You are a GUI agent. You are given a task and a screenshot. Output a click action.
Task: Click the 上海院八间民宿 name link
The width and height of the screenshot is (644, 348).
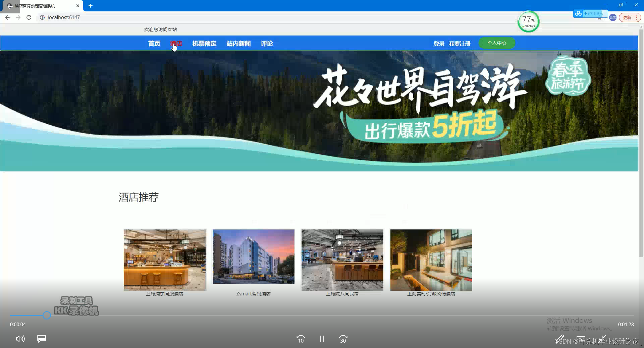pyautogui.click(x=342, y=294)
